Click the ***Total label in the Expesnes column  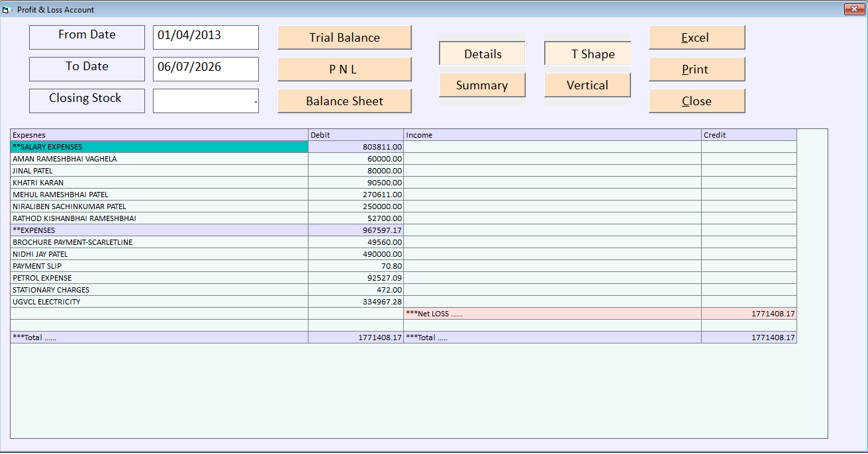pos(160,338)
